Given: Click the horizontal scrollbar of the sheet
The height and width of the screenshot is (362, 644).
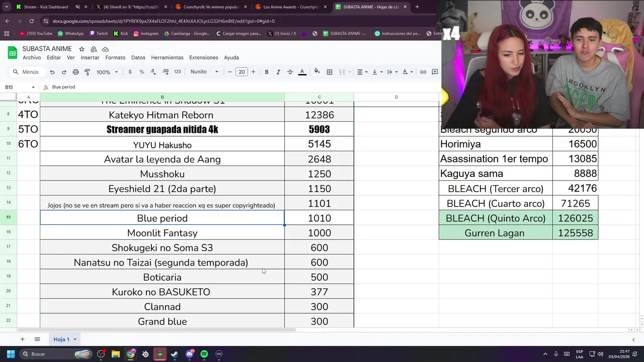Looking at the screenshot, I should (157, 330).
